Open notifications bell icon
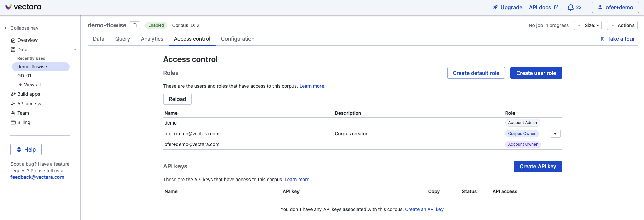644x220 pixels. click(571, 7)
